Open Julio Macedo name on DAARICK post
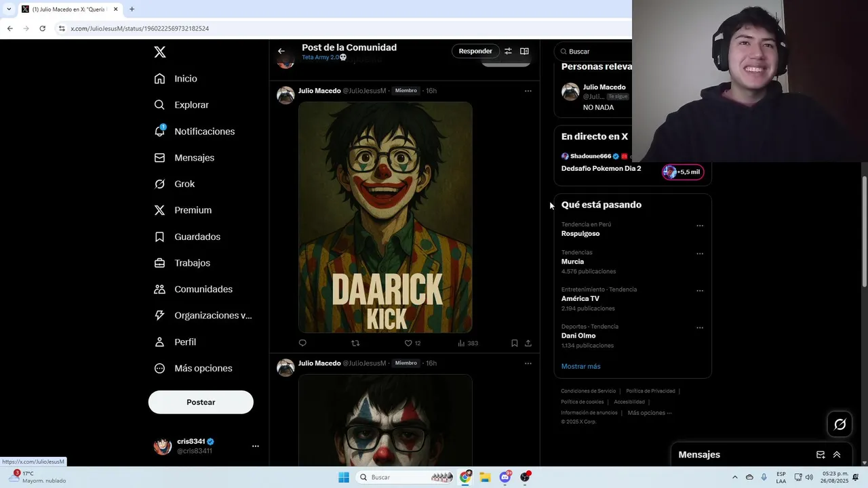This screenshot has width=868, height=488. tap(319, 91)
